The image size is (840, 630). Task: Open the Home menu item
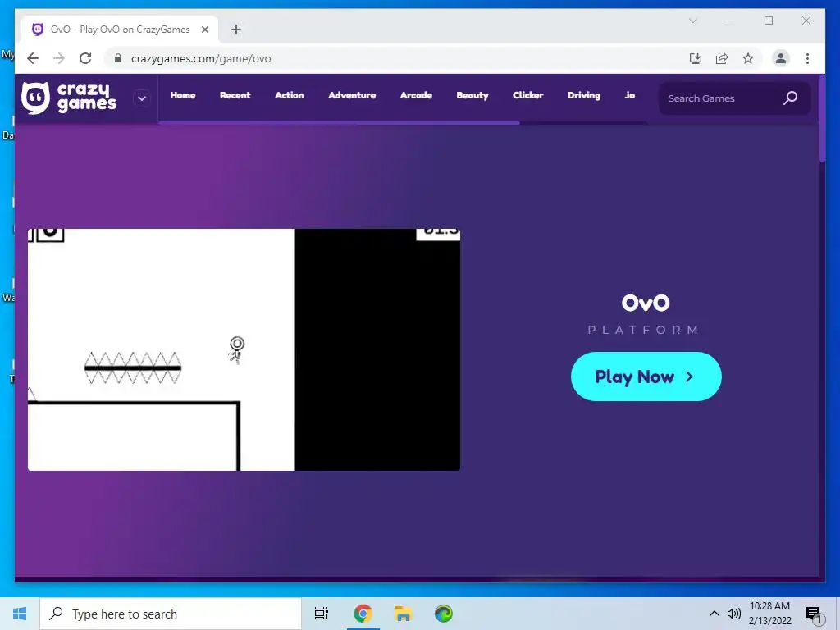tap(183, 95)
